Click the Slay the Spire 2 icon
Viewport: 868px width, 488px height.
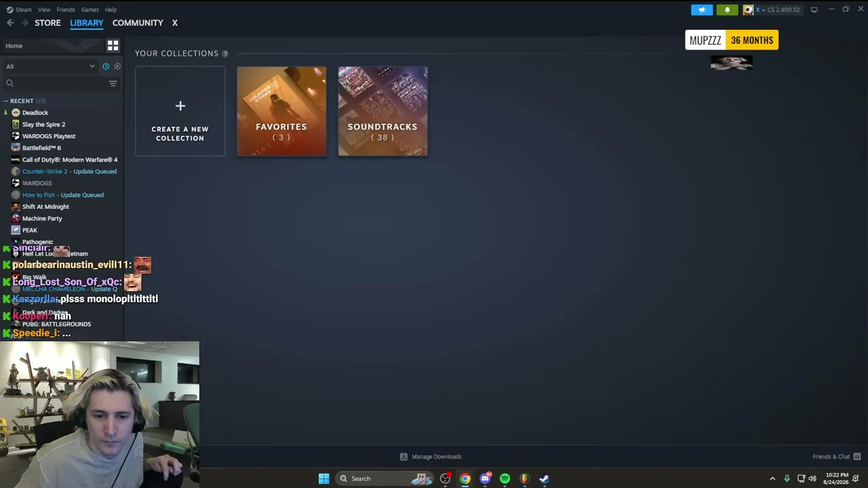coord(16,125)
